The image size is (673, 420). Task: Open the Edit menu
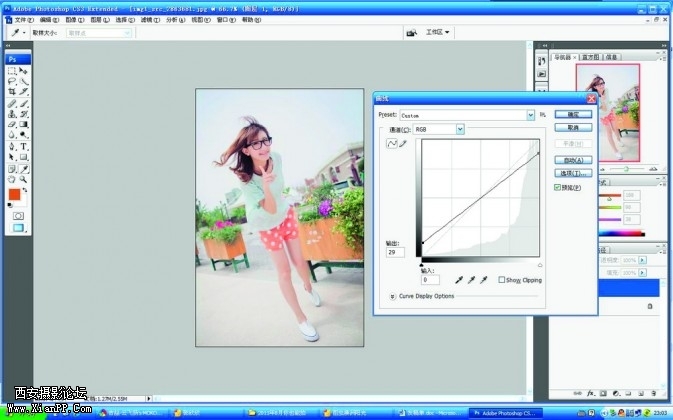(x=49, y=20)
